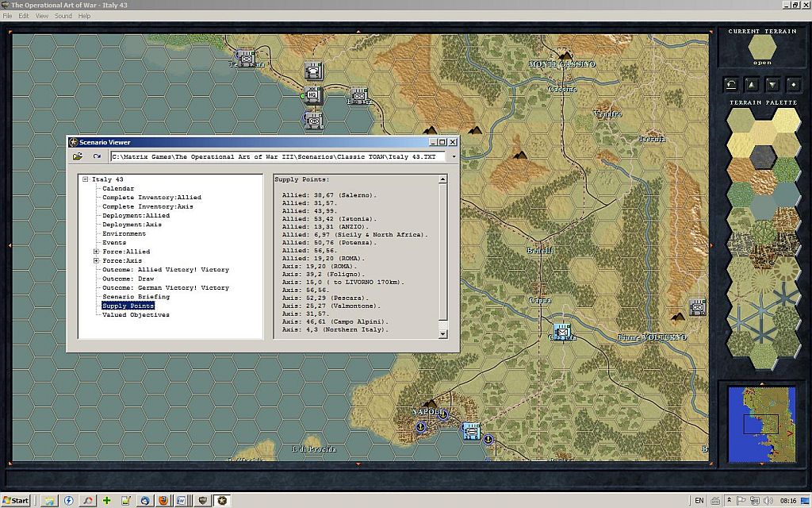Click the up triangle terrain button
812x508 pixels.
[752, 84]
